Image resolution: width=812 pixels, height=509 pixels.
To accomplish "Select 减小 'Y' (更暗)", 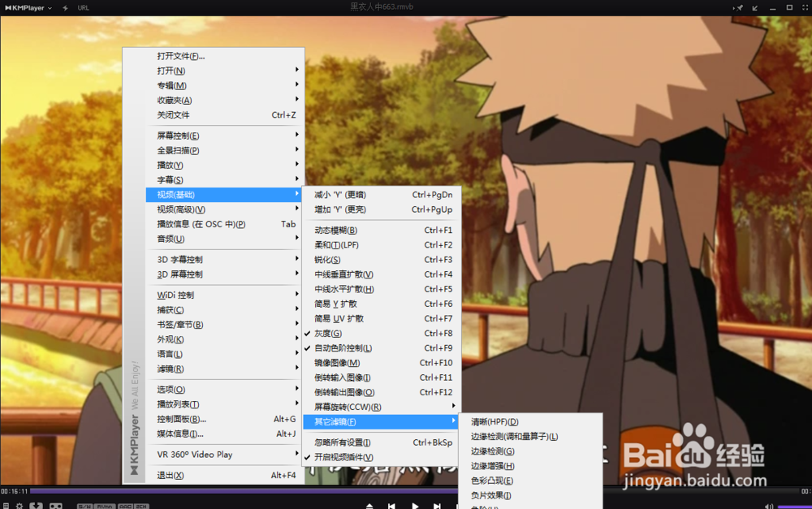I will [x=381, y=195].
